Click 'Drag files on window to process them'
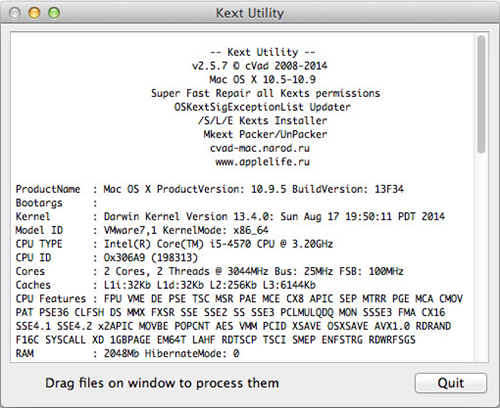This screenshot has width=500, height=408. [x=162, y=383]
